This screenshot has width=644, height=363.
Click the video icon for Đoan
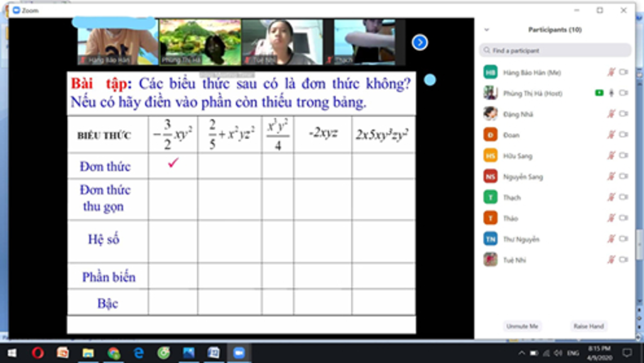tap(624, 135)
